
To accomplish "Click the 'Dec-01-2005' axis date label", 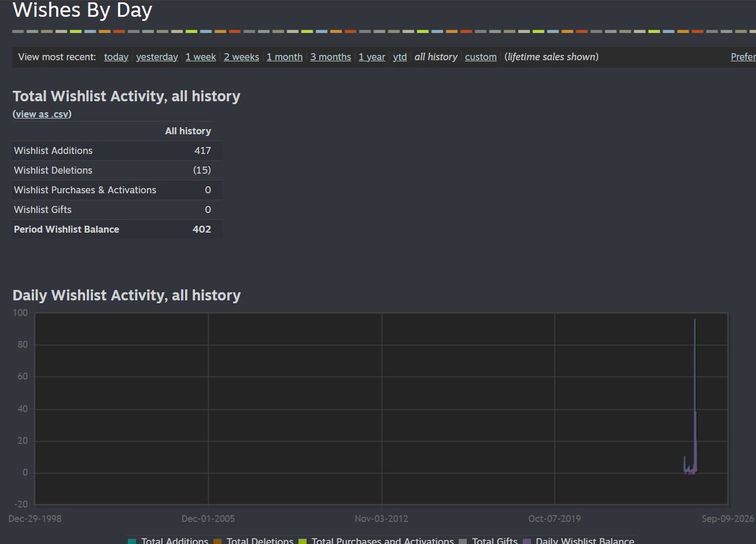I will pyautogui.click(x=208, y=519).
